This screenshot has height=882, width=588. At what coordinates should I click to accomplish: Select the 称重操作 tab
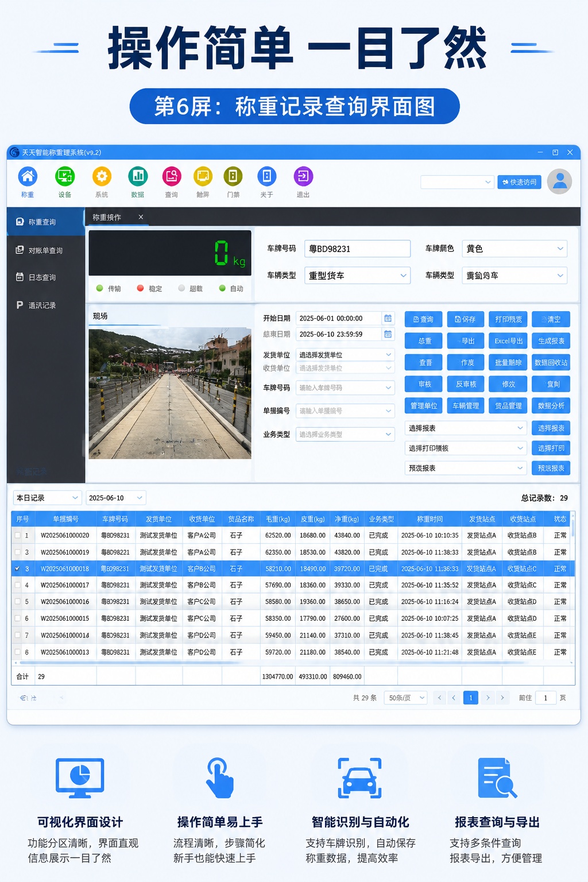point(107,217)
